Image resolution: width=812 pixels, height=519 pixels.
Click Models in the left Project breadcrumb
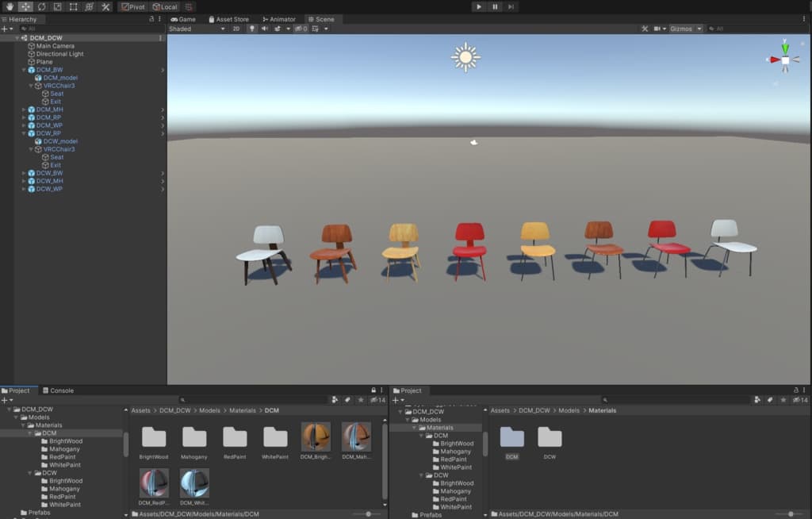pos(209,410)
